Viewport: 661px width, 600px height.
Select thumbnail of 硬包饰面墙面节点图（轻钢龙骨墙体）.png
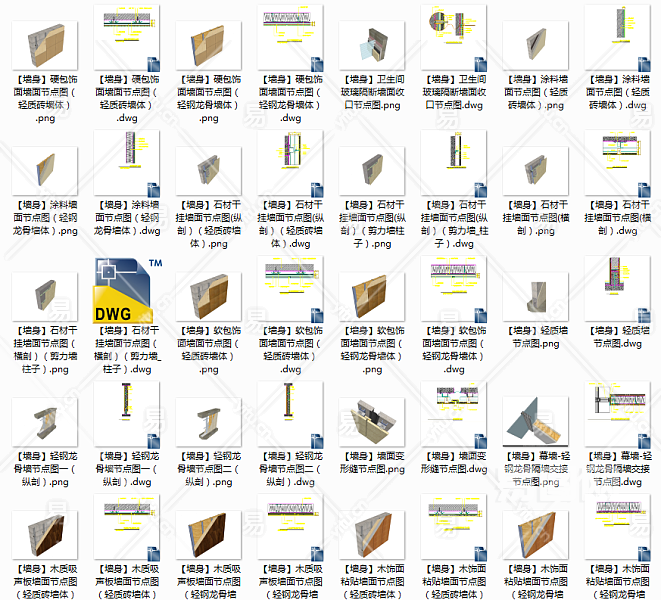[209, 46]
